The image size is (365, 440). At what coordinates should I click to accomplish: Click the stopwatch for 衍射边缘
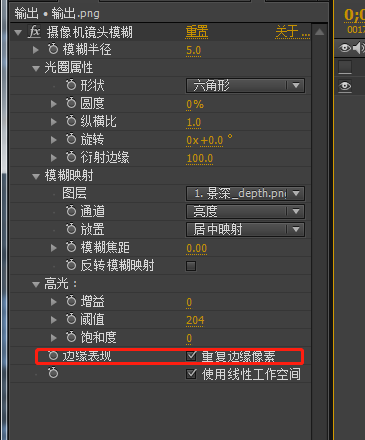(x=71, y=157)
